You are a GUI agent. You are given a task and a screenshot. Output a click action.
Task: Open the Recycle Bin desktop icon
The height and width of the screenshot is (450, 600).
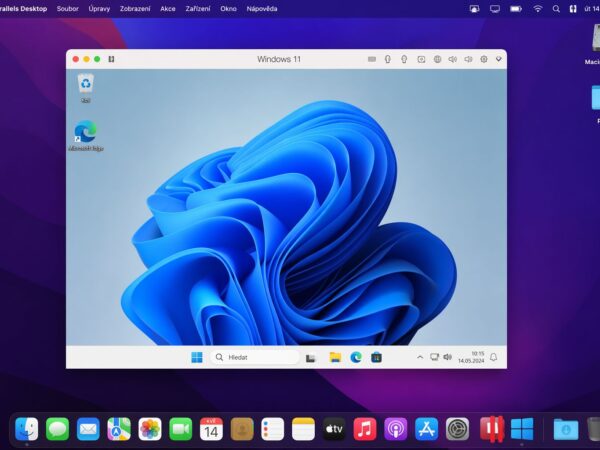click(x=86, y=84)
